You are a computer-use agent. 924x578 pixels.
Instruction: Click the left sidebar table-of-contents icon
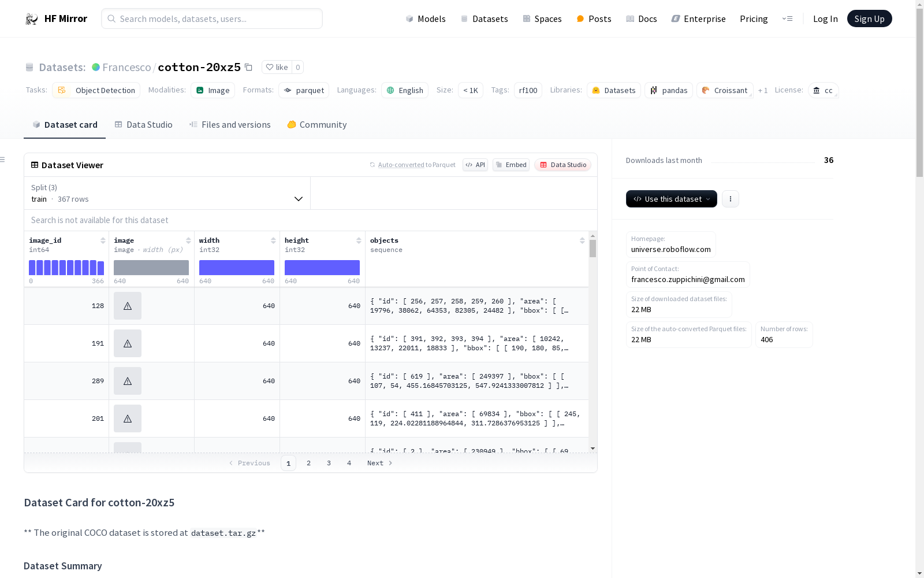click(x=3, y=160)
